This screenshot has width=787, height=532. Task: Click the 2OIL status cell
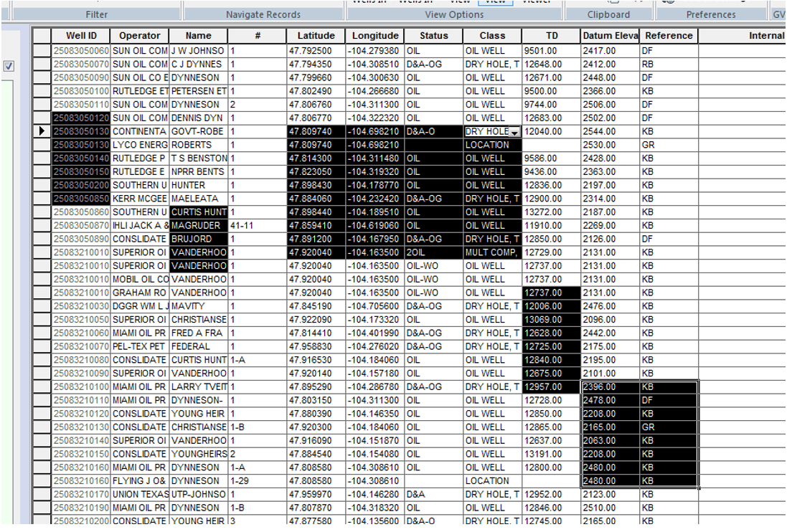[433, 252]
